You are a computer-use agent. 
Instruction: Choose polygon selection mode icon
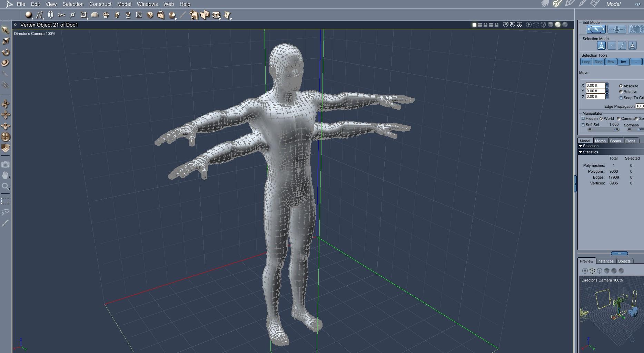tap(632, 45)
